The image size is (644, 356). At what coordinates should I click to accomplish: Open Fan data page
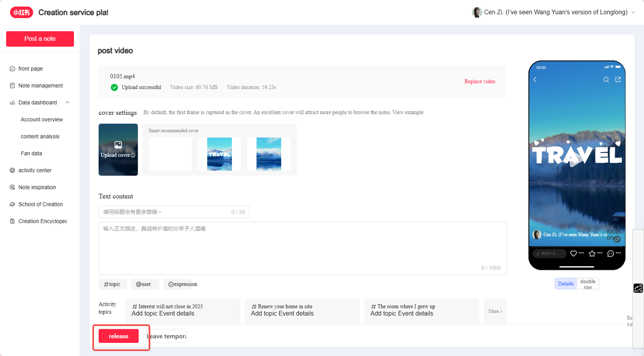tap(32, 153)
